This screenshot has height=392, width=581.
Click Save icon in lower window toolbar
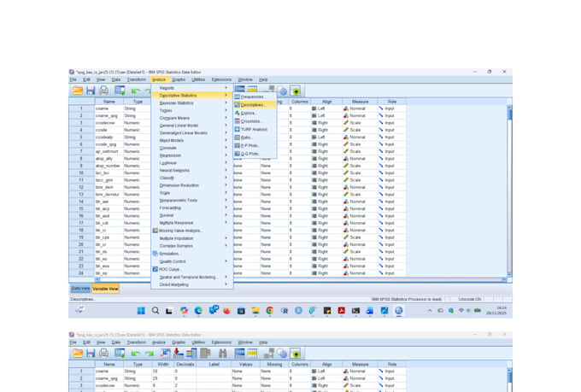pyautogui.click(x=91, y=353)
